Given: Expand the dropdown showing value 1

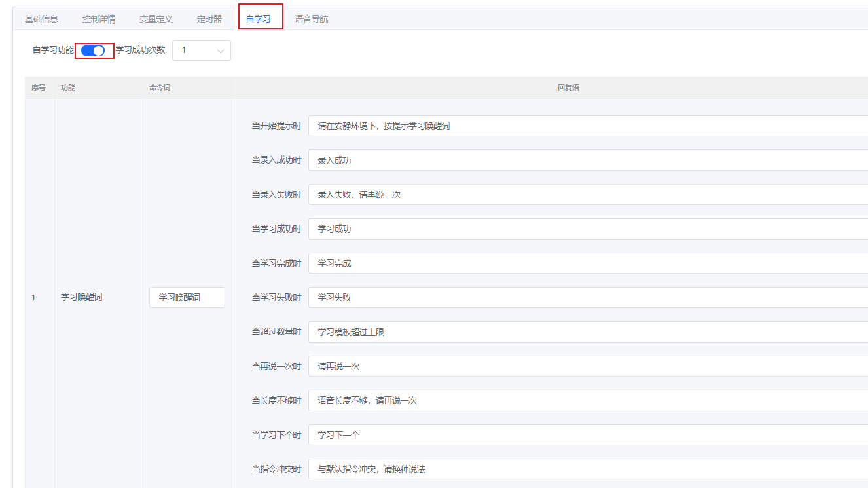Looking at the screenshot, I should (201, 50).
